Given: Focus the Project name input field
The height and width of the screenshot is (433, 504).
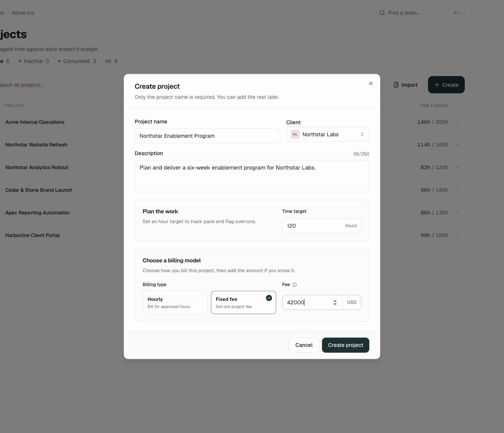Looking at the screenshot, I should 207,136.
